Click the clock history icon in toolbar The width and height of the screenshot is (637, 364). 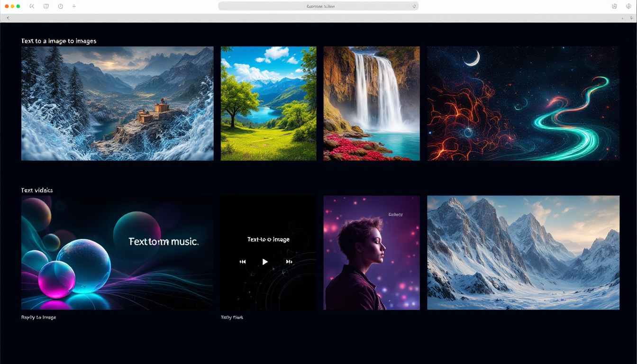60,6
